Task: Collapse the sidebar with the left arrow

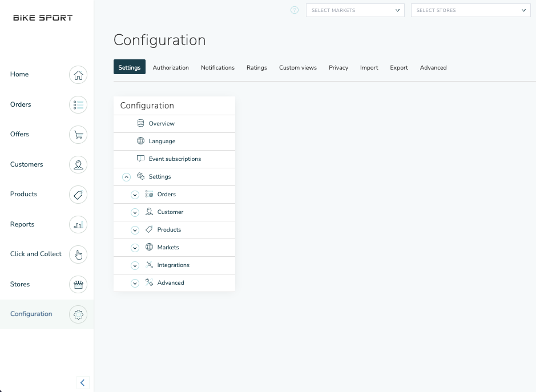Action: point(82,383)
